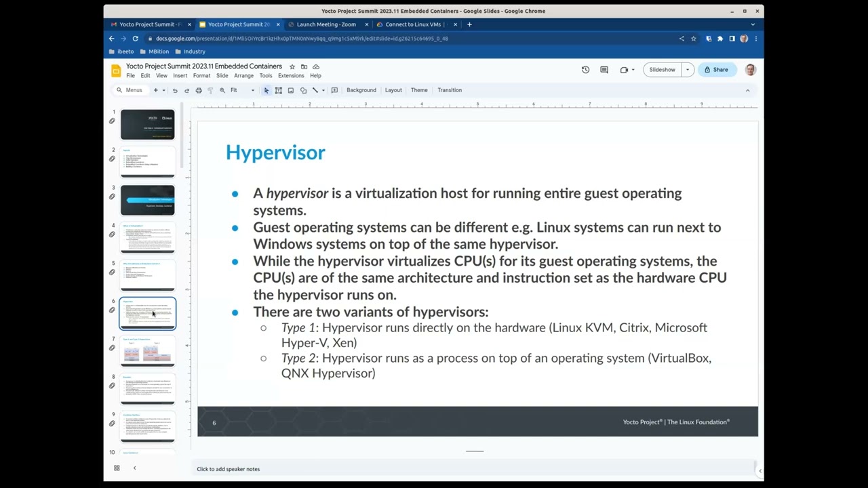The width and height of the screenshot is (868, 488).
Task: Reload the Chrome page
Action: [x=135, y=39]
